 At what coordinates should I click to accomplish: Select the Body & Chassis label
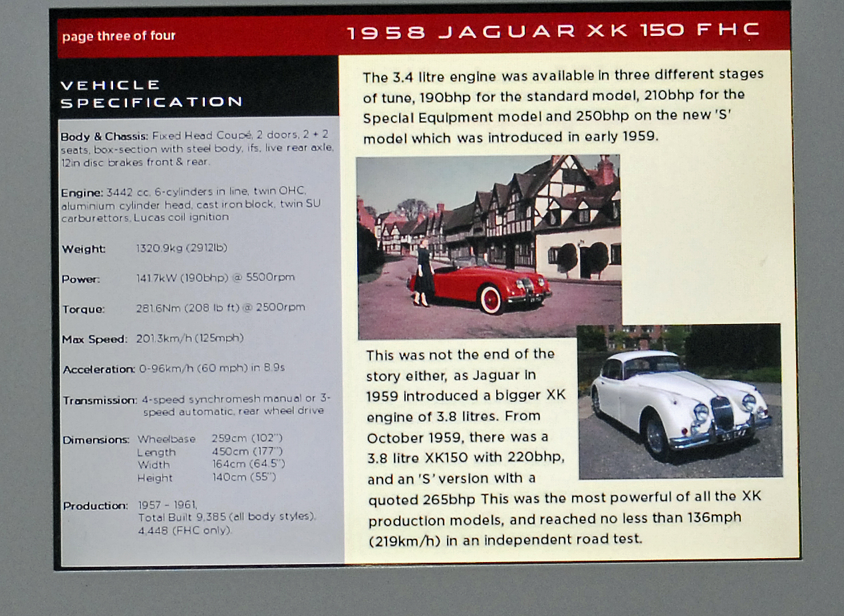(x=104, y=136)
